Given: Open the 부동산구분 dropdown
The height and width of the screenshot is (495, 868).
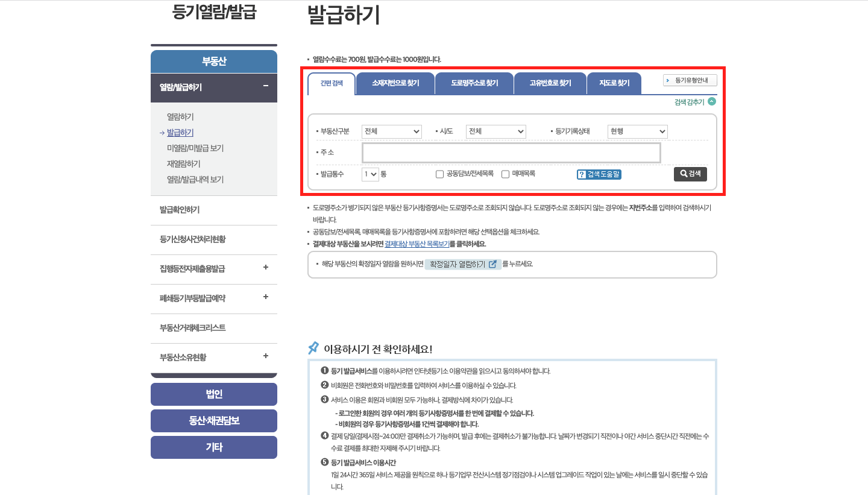Looking at the screenshot, I should [x=391, y=131].
